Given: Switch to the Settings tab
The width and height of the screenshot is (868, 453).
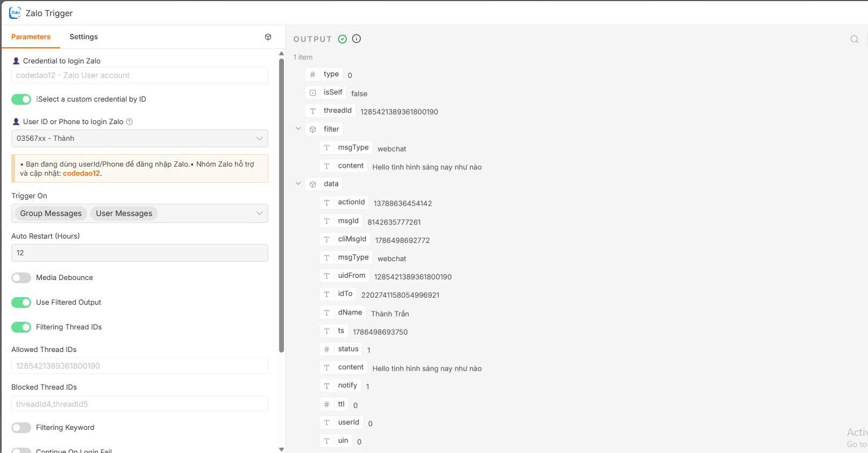Looking at the screenshot, I should coord(84,37).
